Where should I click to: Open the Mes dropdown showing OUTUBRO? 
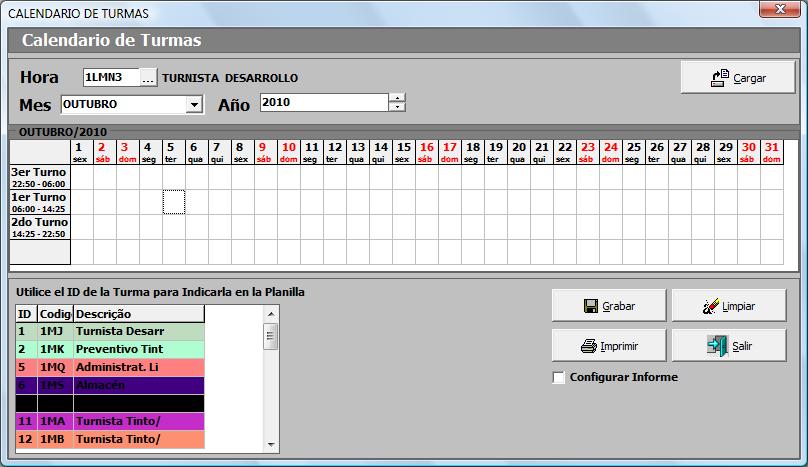(194, 104)
